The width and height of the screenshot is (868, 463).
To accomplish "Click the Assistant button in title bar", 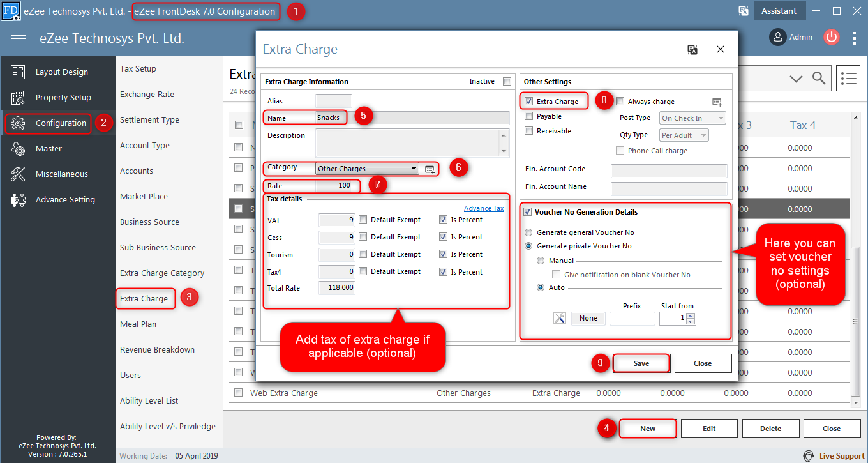I will coord(779,11).
